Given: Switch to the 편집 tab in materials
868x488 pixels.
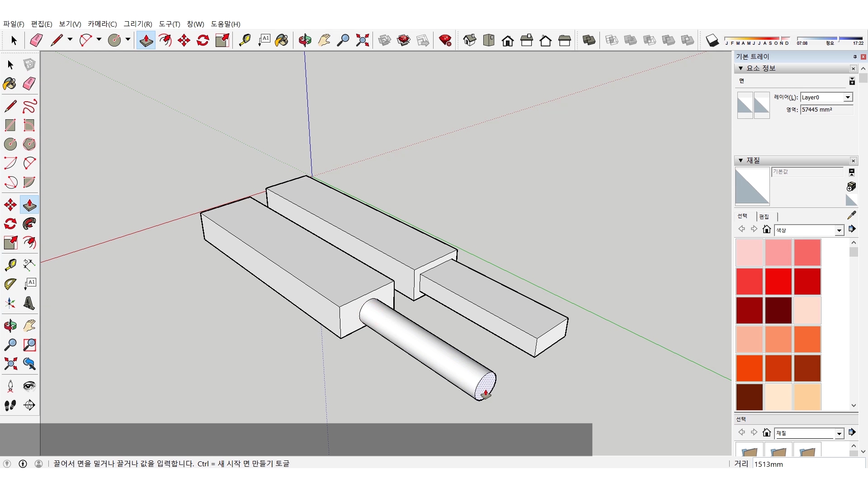Looking at the screenshot, I should coord(764,216).
